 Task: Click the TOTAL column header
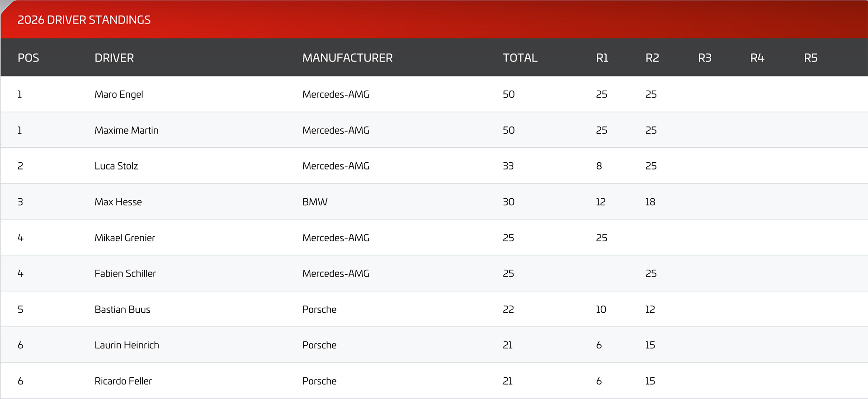coord(520,58)
